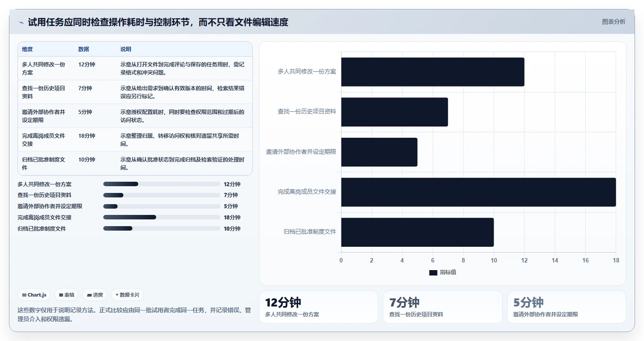
Task: Click the progress bar for 多人共同修改一份方案
Action: pos(162,184)
